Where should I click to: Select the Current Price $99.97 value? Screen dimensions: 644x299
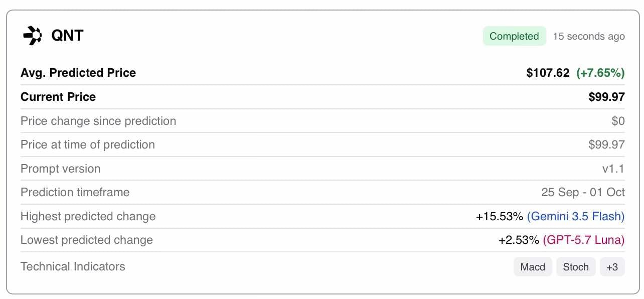(x=606, y=97)
